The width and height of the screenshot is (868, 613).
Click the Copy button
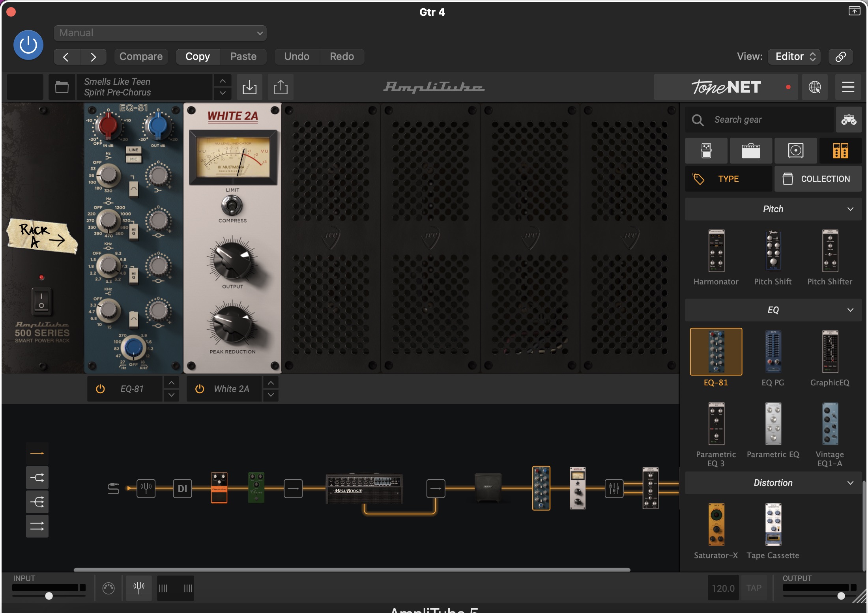198,57
